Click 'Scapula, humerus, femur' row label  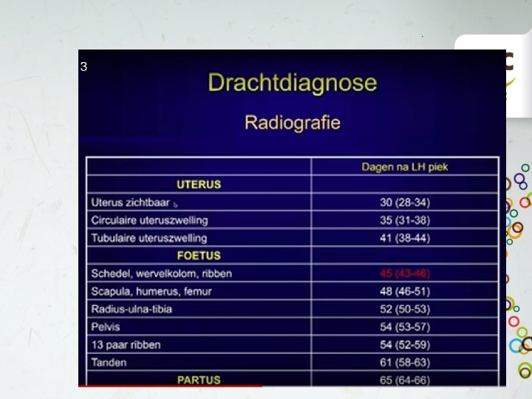(x=151, y=291)
